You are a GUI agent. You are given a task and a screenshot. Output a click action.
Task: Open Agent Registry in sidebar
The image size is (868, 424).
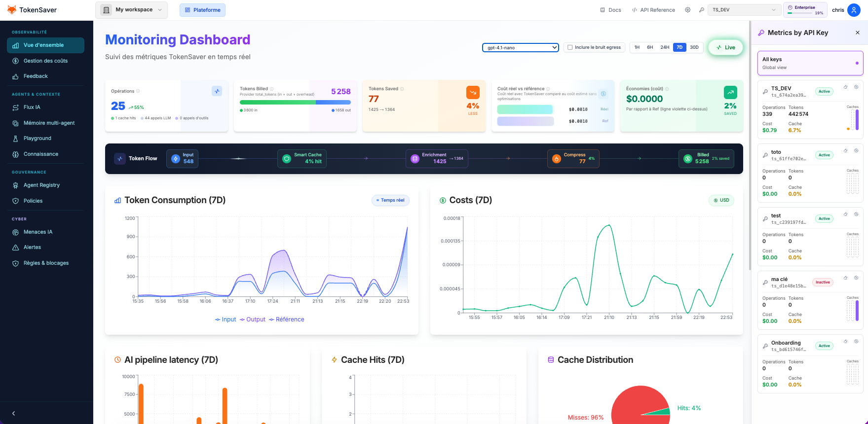[x=45, y=185]
